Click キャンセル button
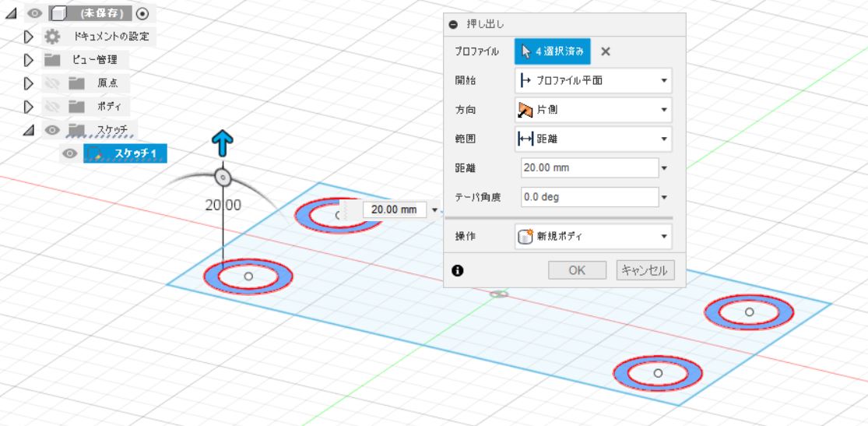The width and height of the screenshot is (868, 426). pyautogui.click(x=645, y=270)
